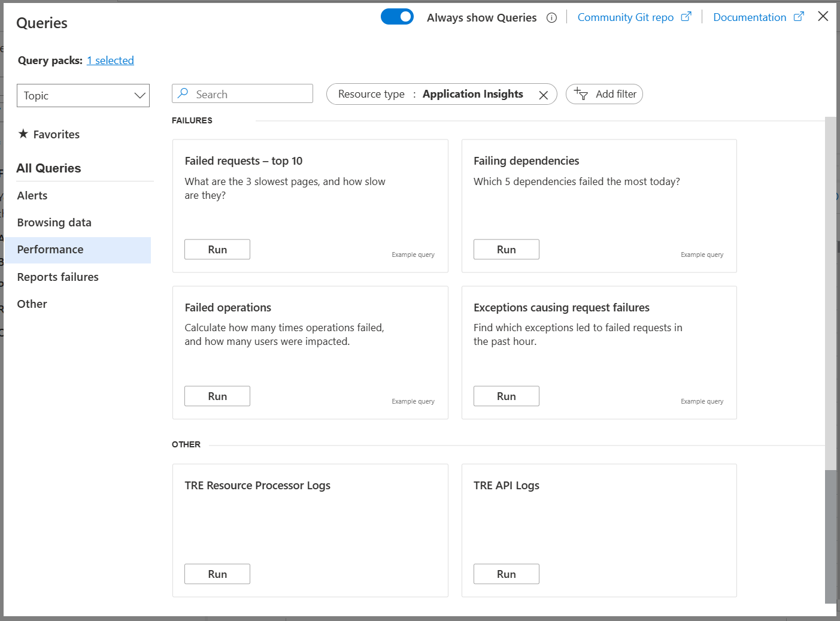Run the Failed requests – top 10 query
840x621 pixels.
(x=217, y=249)
